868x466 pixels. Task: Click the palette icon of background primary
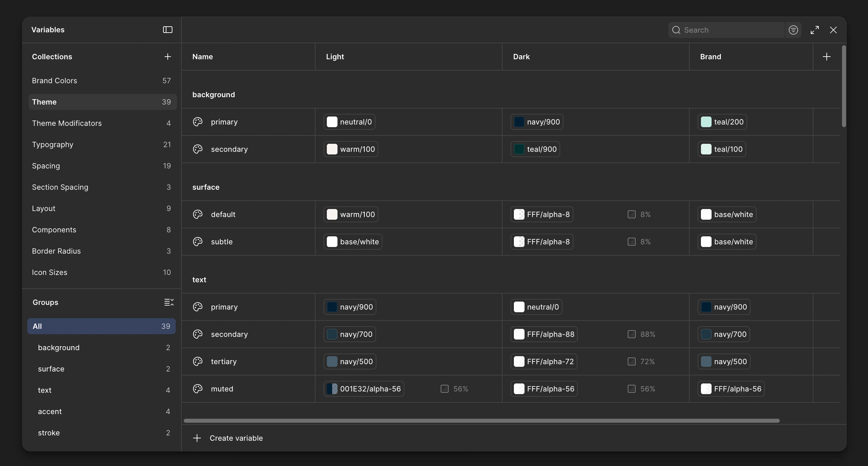tap(197, 121)
